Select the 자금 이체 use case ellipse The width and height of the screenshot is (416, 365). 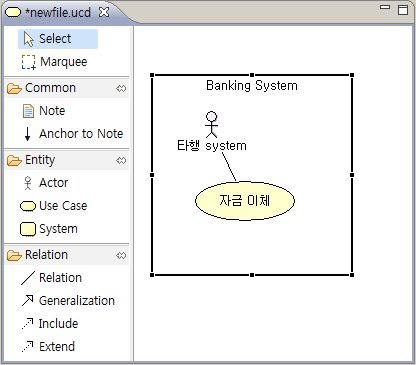coord(245,201)
